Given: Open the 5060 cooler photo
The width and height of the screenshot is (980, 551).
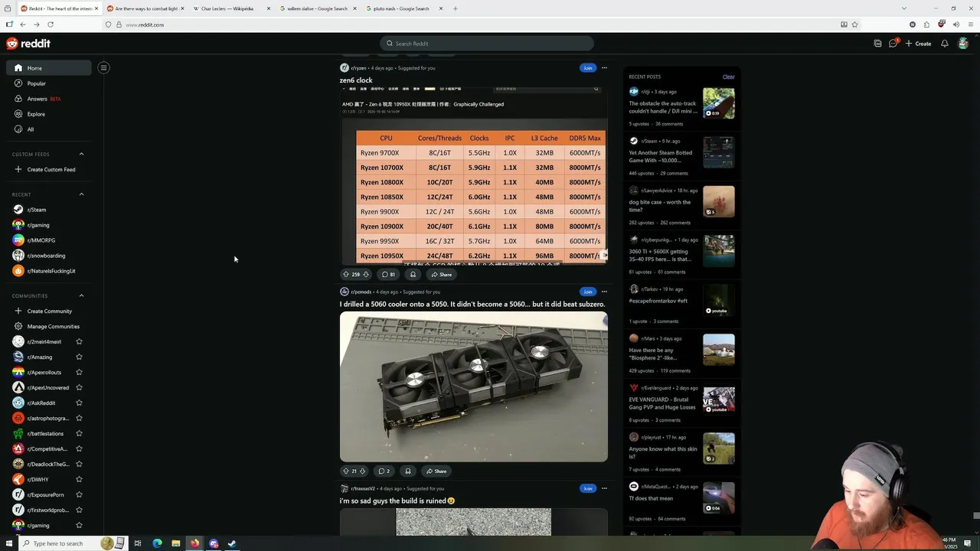Looking at the screenshot, I should (474, 386).
